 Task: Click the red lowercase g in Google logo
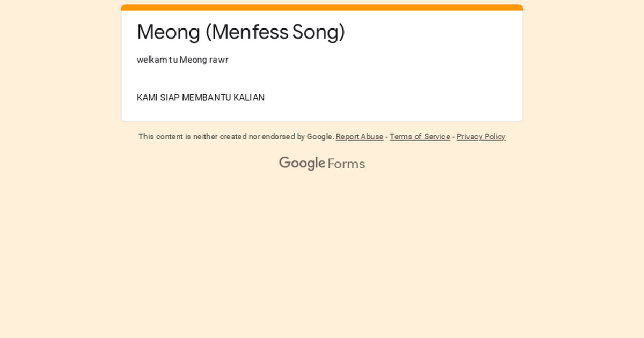tap(311, 164)
